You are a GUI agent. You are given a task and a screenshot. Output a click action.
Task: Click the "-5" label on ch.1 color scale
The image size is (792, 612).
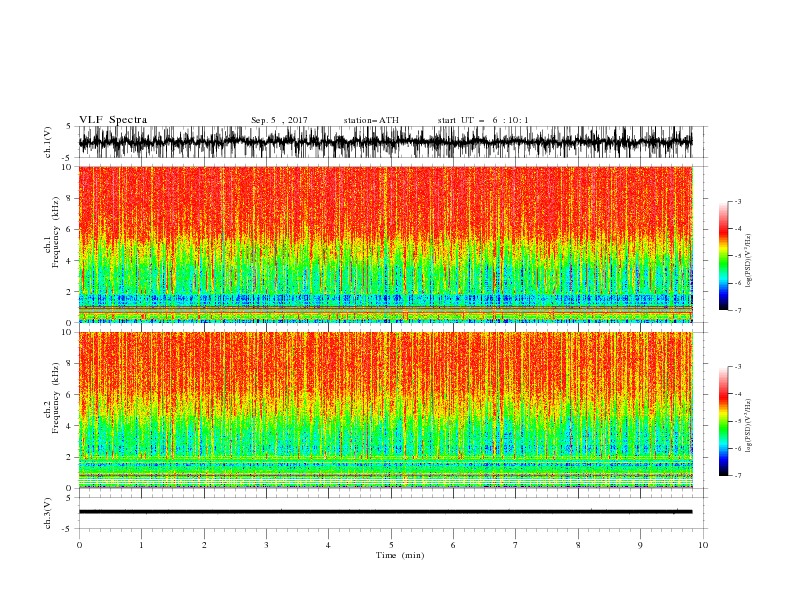tap(738, 256)
